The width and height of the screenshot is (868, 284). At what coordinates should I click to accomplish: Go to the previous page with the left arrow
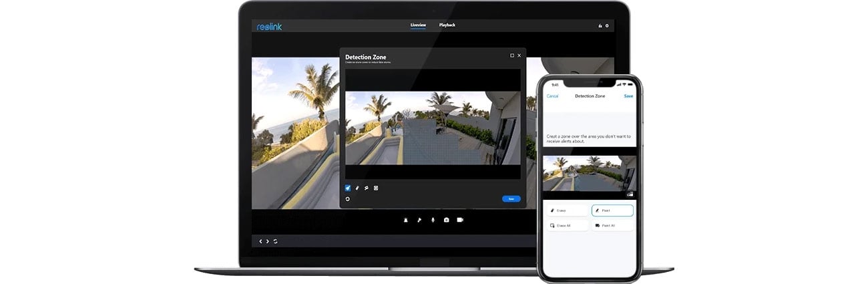tap(260, 241)
